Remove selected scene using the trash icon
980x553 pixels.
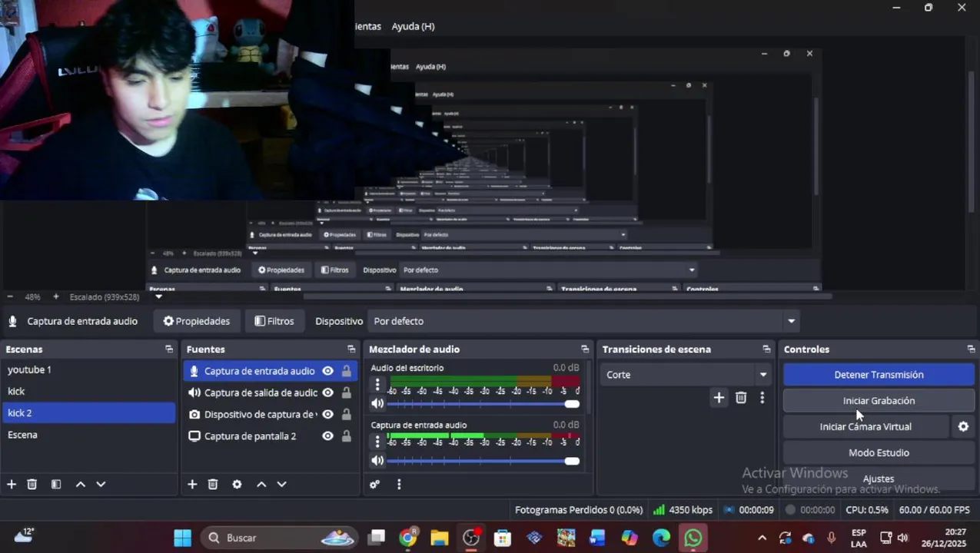point(32,485)
